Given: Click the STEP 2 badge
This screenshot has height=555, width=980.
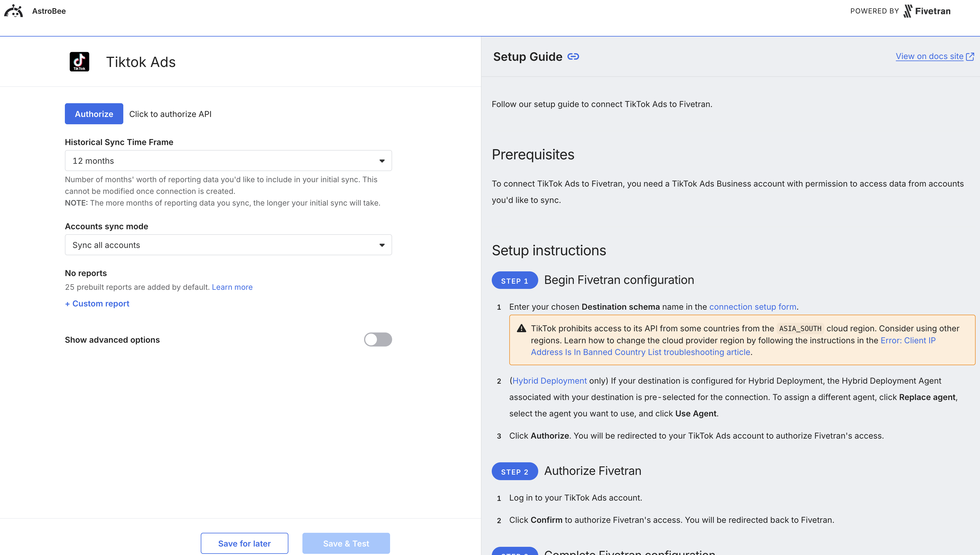Looking at the screenshot, I should coord(515,471).
